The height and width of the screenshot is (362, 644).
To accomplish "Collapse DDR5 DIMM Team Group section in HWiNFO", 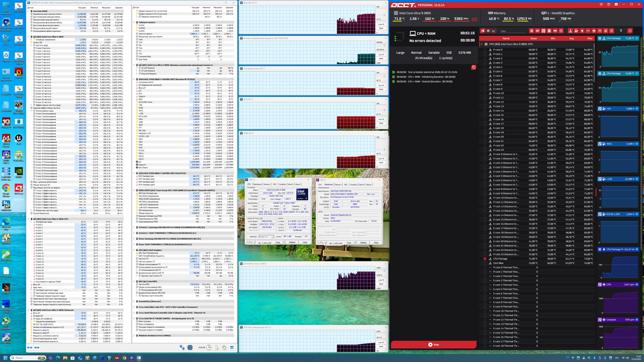I will (134, 190).
